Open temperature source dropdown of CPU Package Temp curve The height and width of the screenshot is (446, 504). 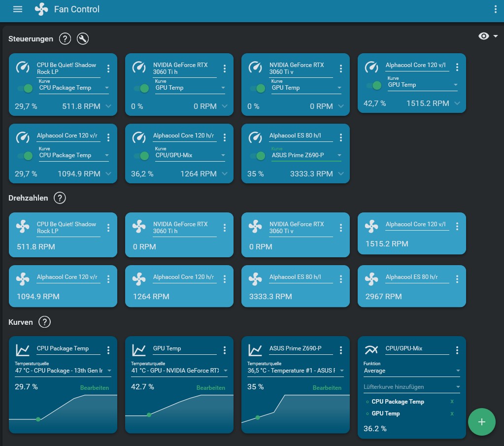coord(63,371)
